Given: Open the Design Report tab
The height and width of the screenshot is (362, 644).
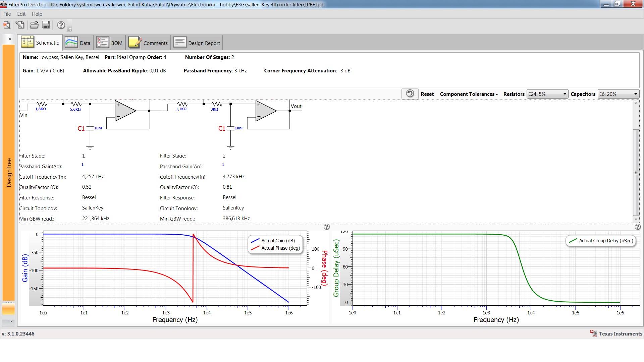Looking at the screenshot, I should tap(197, 43).
